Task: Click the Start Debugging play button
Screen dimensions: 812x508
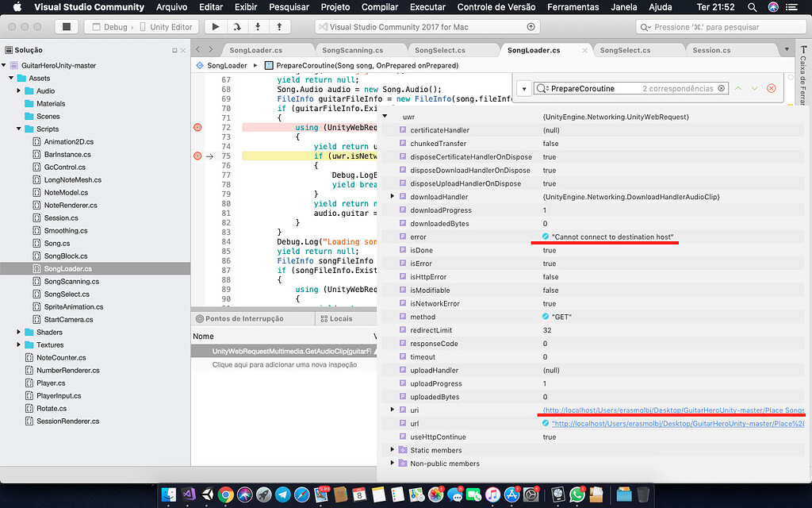Action: tap(214, 26)
